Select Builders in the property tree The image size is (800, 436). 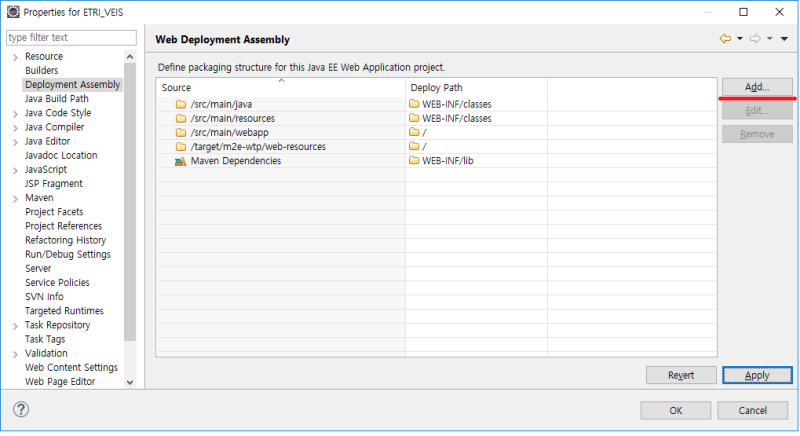[x=41, y=70]
